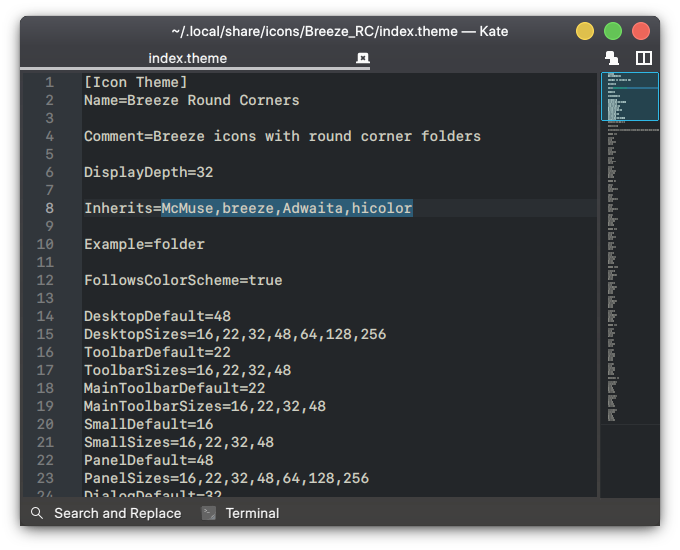Click the [Icon Theme] header line
680x550 pixels.
135,82
